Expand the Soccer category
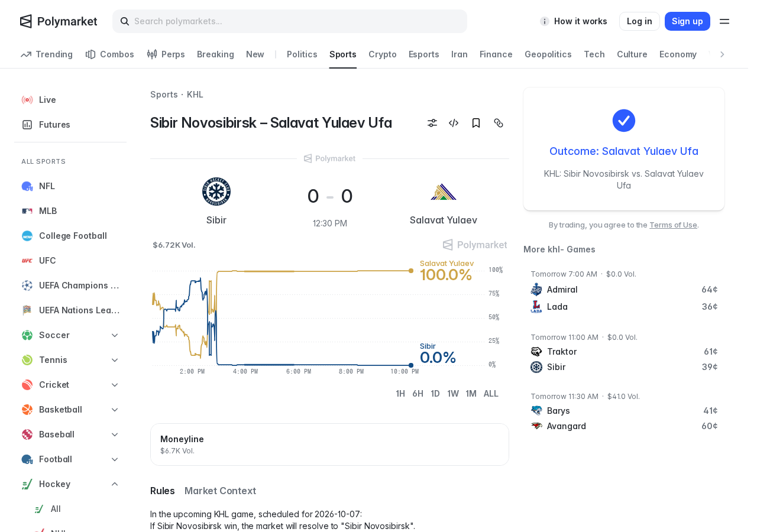The width and height of the screenshot is (757, 532). pyautogui.click(x=115, y=335)
